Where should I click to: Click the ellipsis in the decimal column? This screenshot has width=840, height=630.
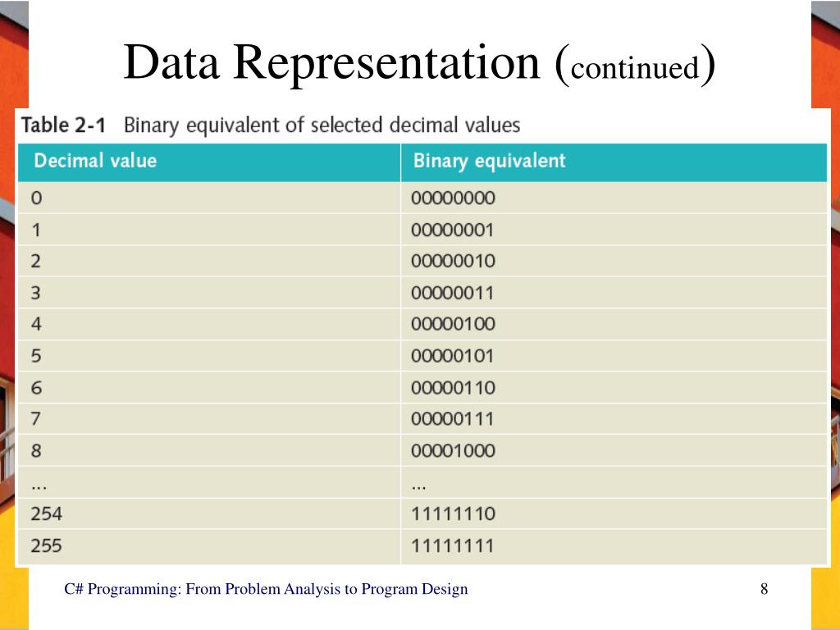click(39, 487)
